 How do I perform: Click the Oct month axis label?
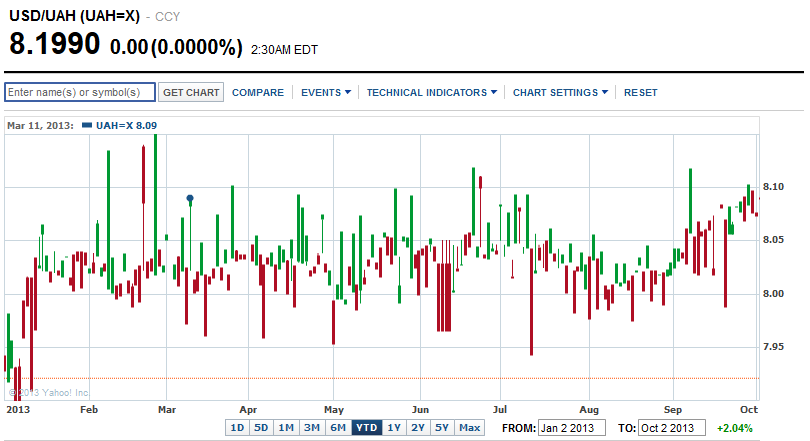click(749, 410)
